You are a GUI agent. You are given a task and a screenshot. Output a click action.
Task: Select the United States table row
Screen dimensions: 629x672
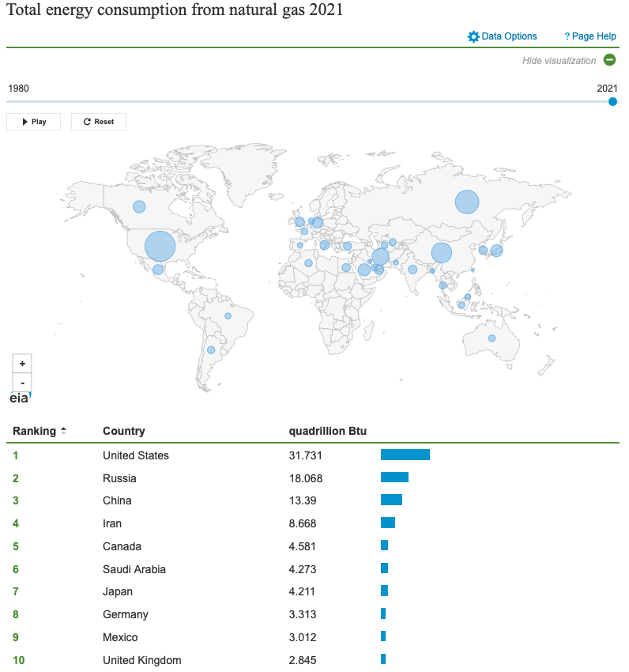coord(313,455)
